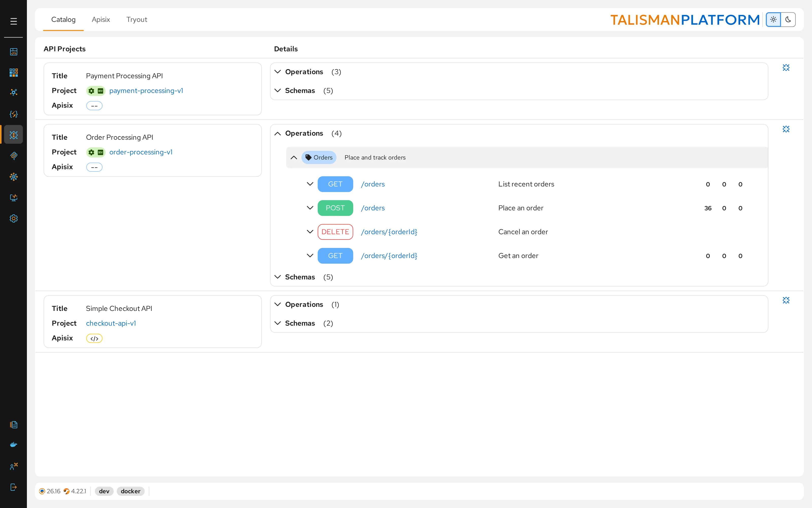The height and width of the screenshot is (508, 812).
Task: Click the dev tag in status bar
Action: (x=104, y=491)
